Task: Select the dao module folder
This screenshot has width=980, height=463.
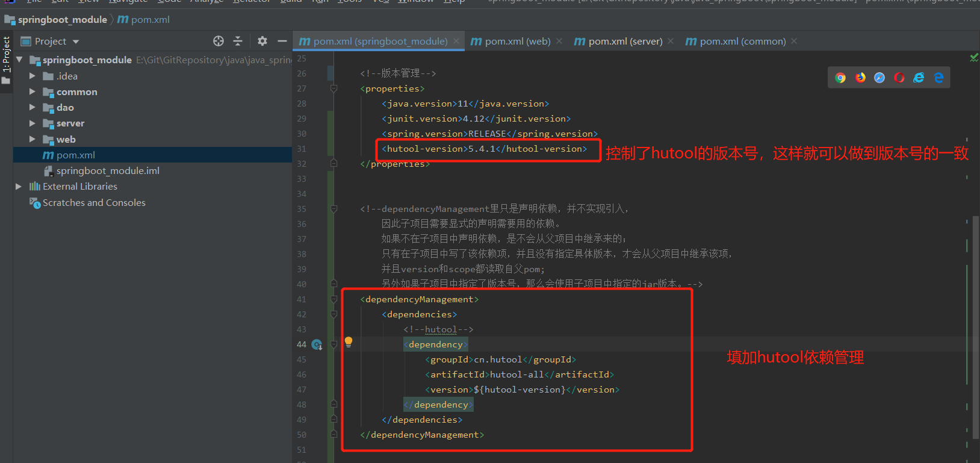Action: (65, 107)
